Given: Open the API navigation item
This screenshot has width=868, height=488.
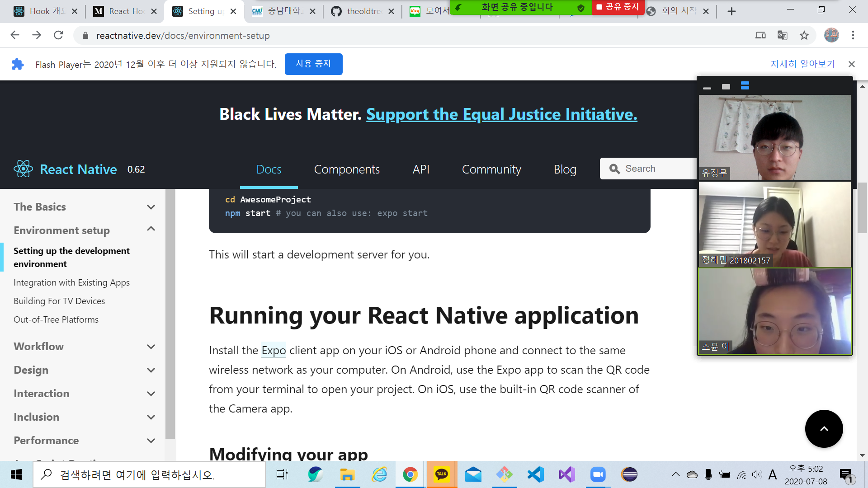Looking at the screenshot, I should click(x=421, y=169).
